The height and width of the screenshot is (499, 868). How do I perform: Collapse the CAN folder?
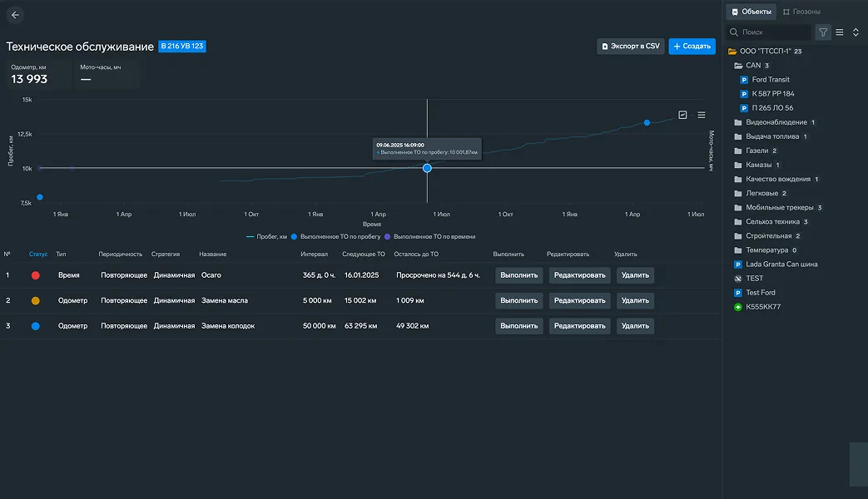[738, 65]
